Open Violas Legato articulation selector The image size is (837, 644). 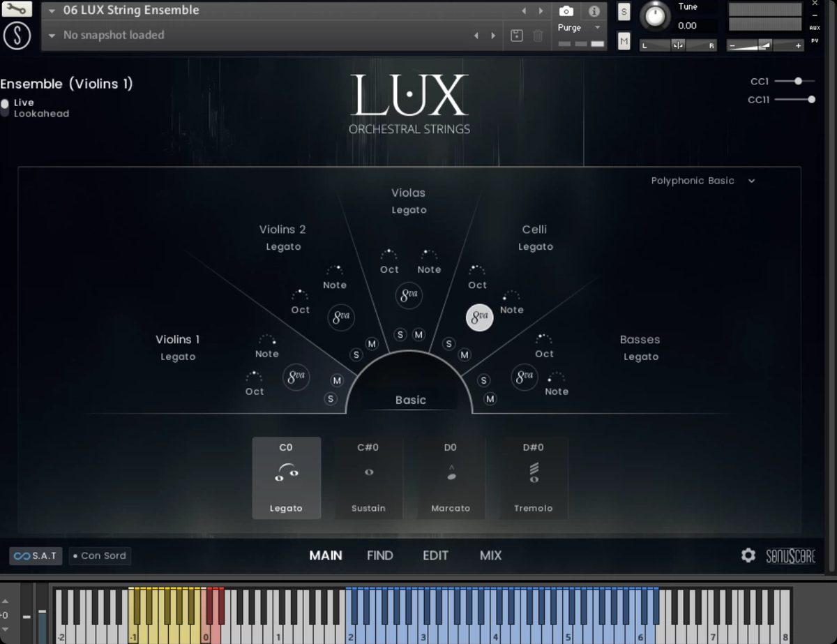(409, 210)
